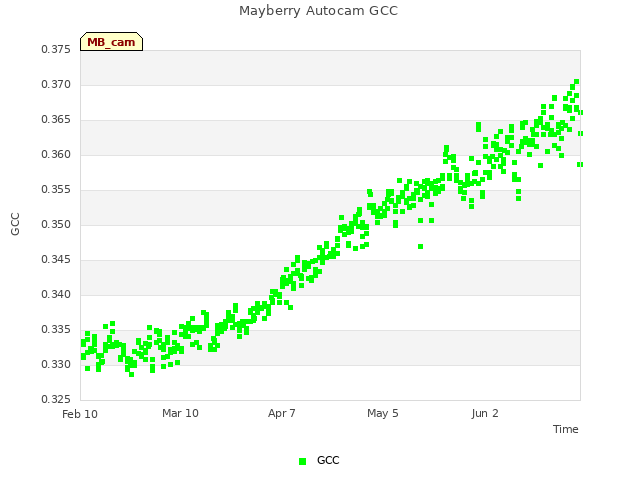The height and width of the screenshot is (480, 640).
Task: Click the 0.345 y-axis value
Action: pos(56,260)
